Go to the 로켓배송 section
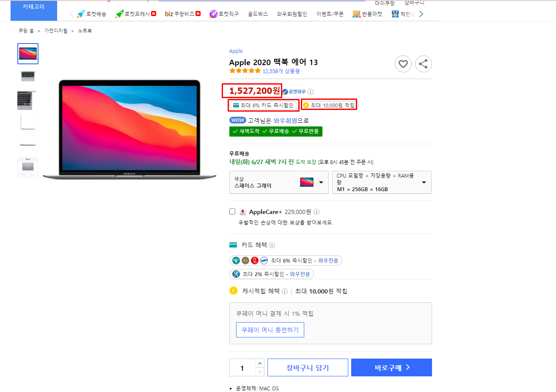This screenshot has height=392, width=556. (91, 14)
